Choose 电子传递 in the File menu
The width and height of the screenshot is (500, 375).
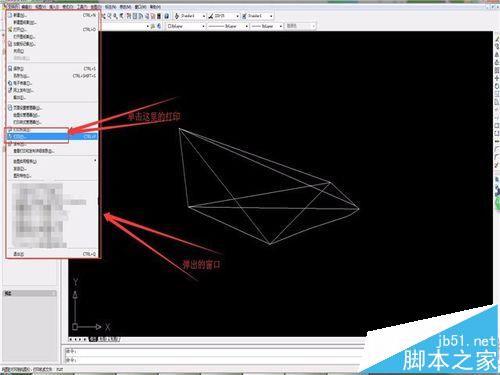tap(52, 83)
